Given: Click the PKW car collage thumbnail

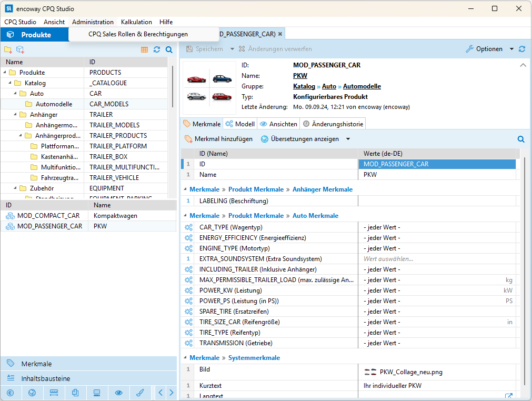Looking at the screenshot, I should 209,88.
